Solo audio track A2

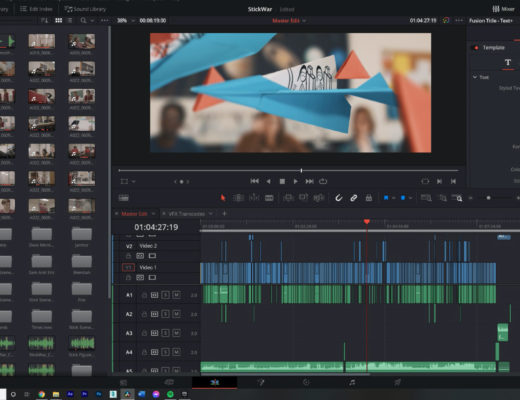click(x=165, y=314)
